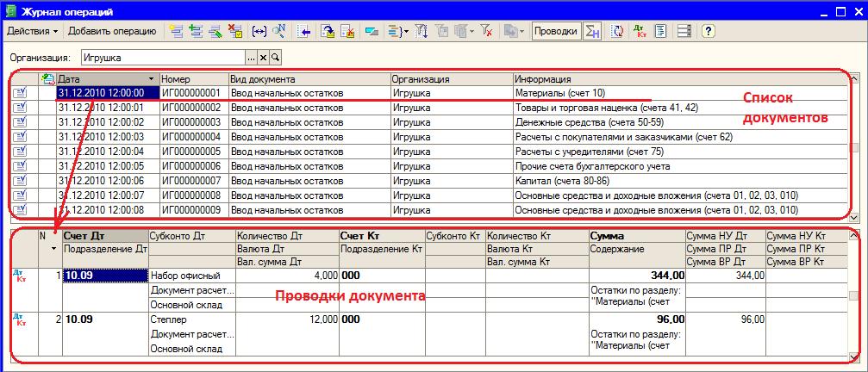Click the Filter history icon
Image resolution: width=868 pixels, height=372 pixels.
tap(460, 32)
